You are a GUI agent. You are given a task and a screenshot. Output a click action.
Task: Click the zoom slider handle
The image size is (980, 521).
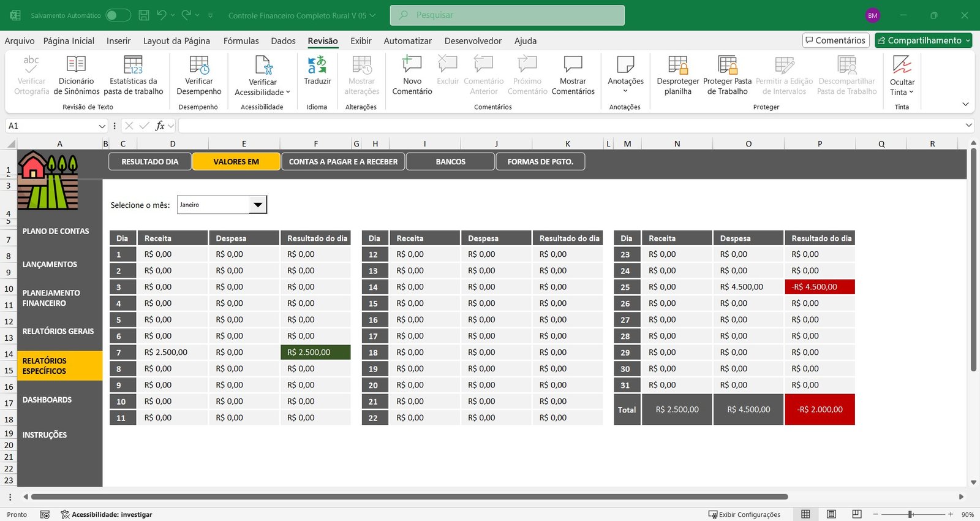911,514
